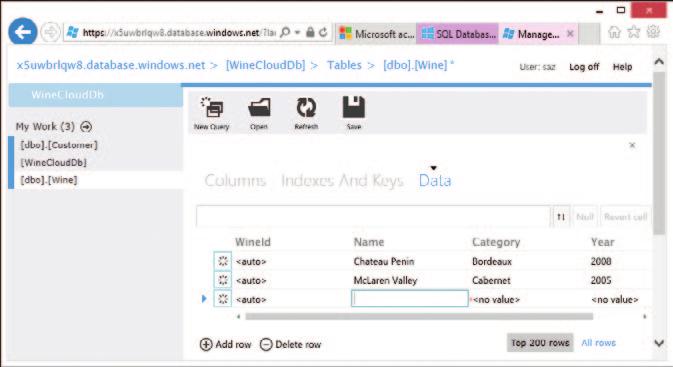Viewport: 673px width, 367px height.
Task: Click the Chateau Penin name cell
Action: (384, 261)
